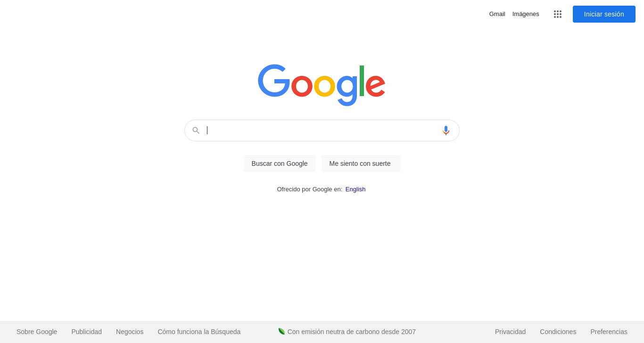Click the voice search microphone icon
This screenshot has width=644, height=343.
[446, 131]
